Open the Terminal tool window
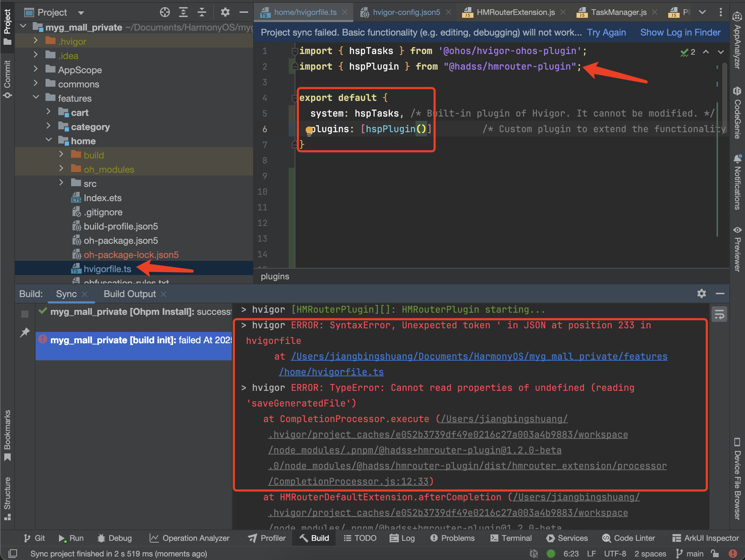Screen dimensions: 745x560 511,538
